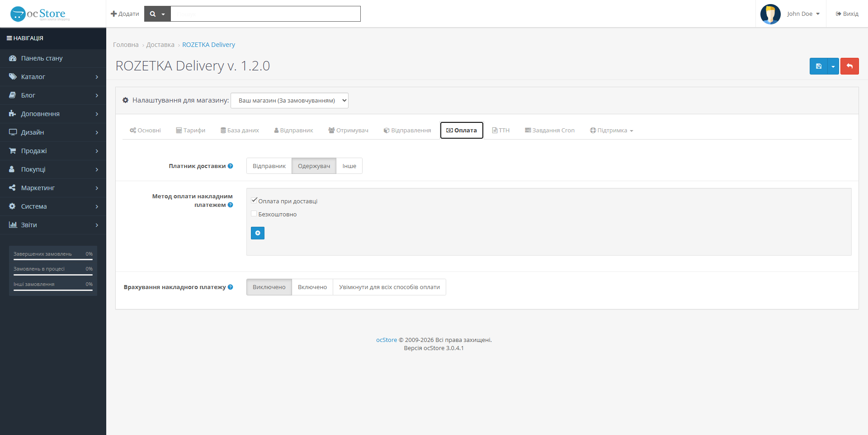Click the Каталог tag icon
Image resolution: width=868 pixels, height=435 pixels.
coord(13,77)
